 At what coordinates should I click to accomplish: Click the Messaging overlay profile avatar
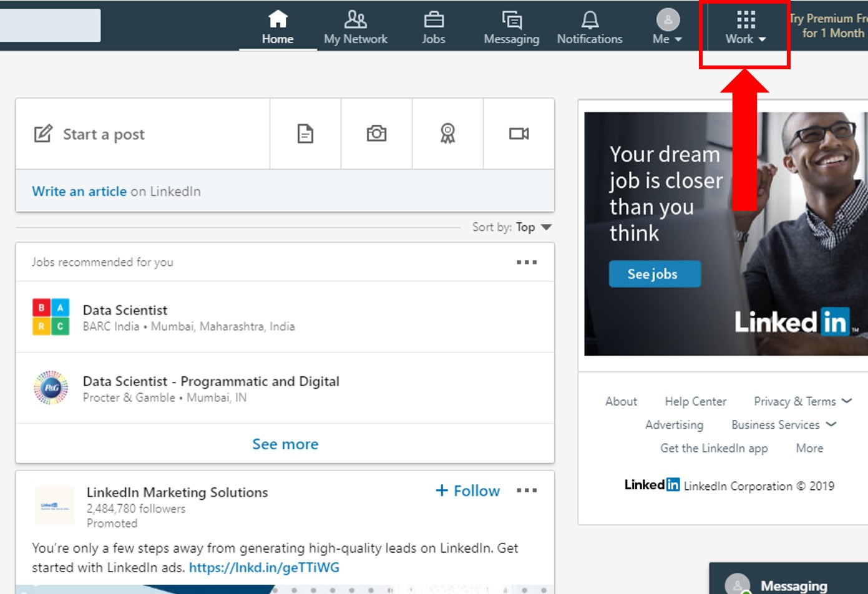coord(737,585)
